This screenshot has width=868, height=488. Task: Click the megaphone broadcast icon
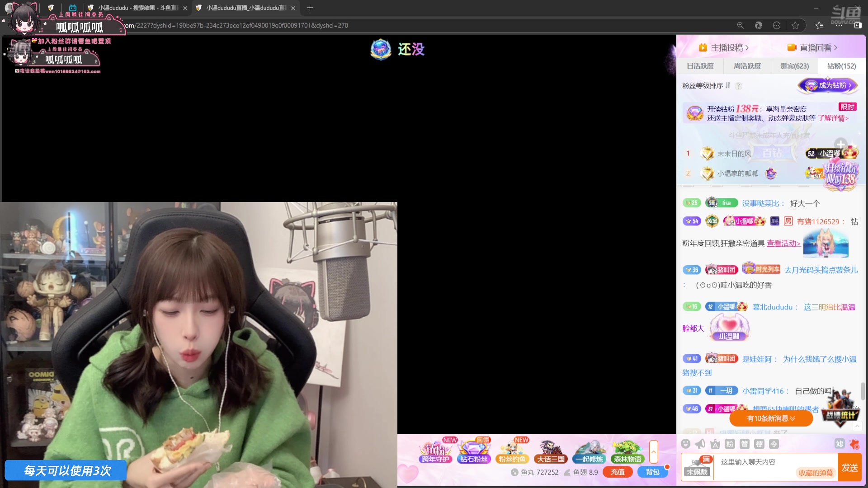click(700, 444)
